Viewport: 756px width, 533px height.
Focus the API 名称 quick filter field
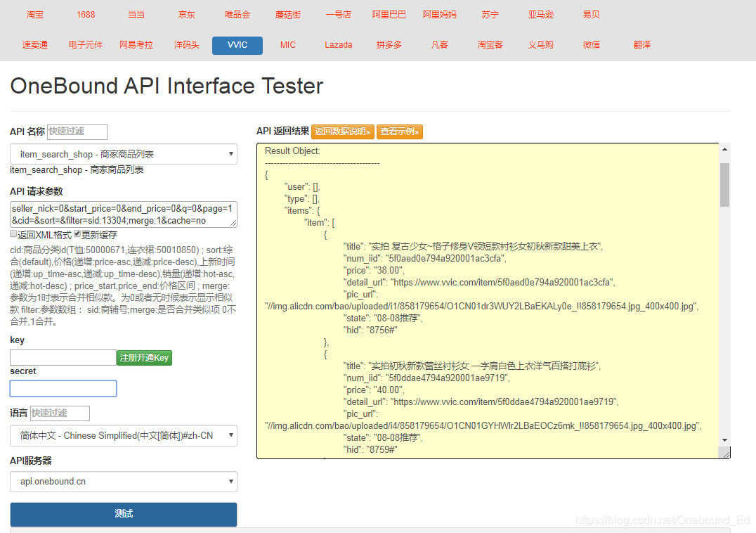point(77,131)
